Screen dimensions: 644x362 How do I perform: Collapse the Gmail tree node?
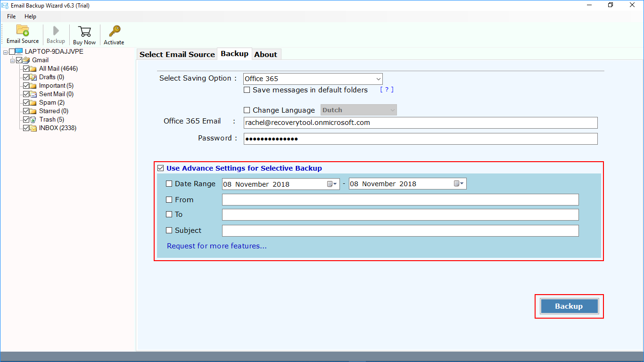[x=13, y=60]
